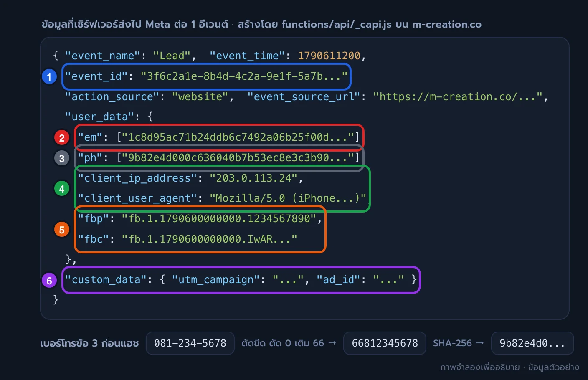Click the "ตัดขีด ตัด 0 เติม 66" step label
This screenshot has width=588, height=380.
point(283,343)
